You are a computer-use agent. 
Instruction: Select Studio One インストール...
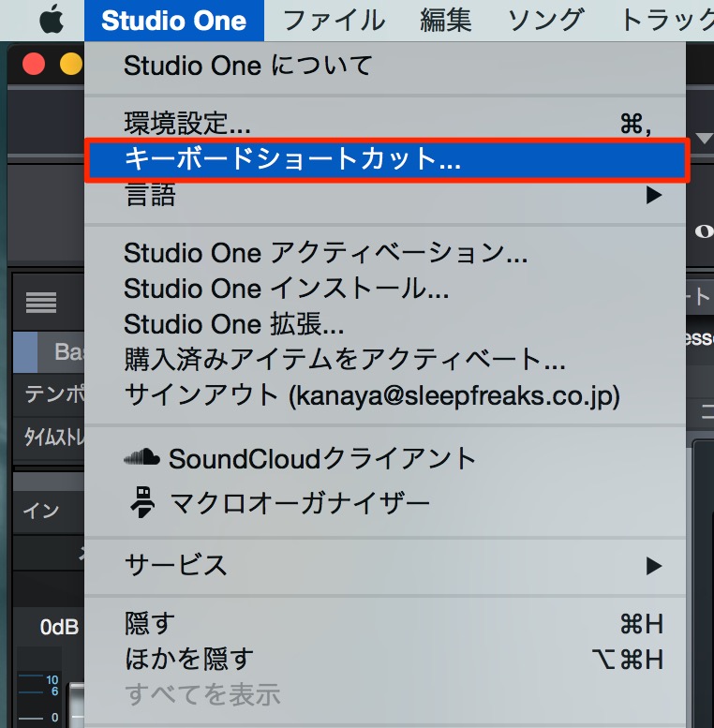pyautogui.click(x=385, y=289)
